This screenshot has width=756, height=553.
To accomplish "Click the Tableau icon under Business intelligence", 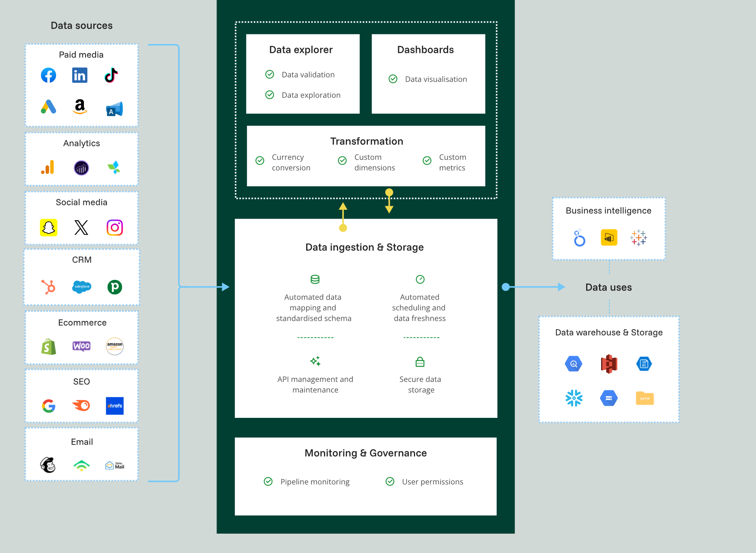I will [639, 238].
